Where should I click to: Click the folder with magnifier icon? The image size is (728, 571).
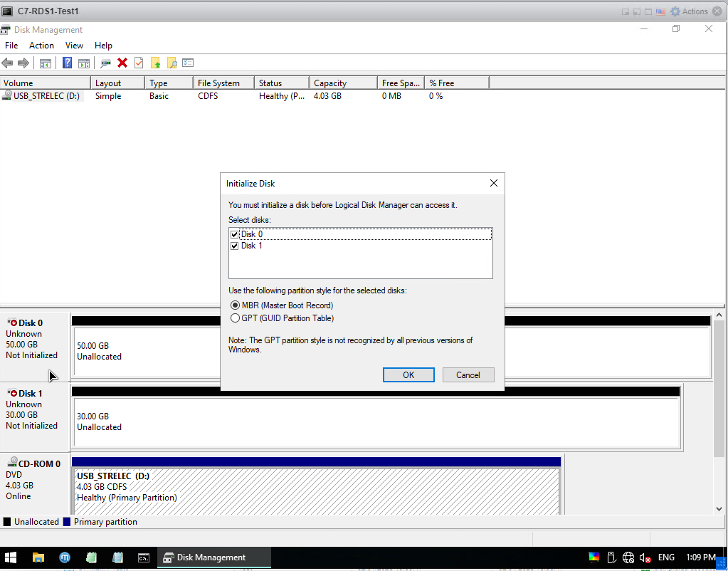tap(172, 63)
